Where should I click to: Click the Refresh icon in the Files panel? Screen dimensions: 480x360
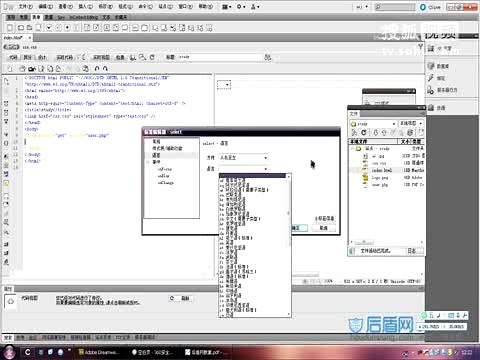tap(364, 132)
